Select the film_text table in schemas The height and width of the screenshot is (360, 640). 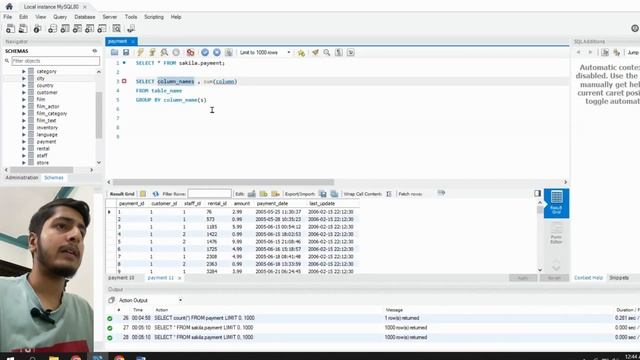(x=46, y=120)
